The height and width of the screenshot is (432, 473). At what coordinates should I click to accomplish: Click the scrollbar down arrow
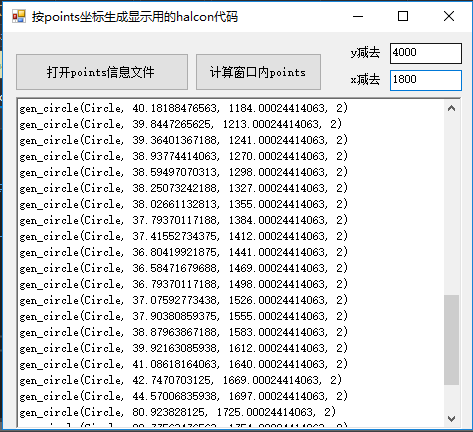tap(452, 418)
